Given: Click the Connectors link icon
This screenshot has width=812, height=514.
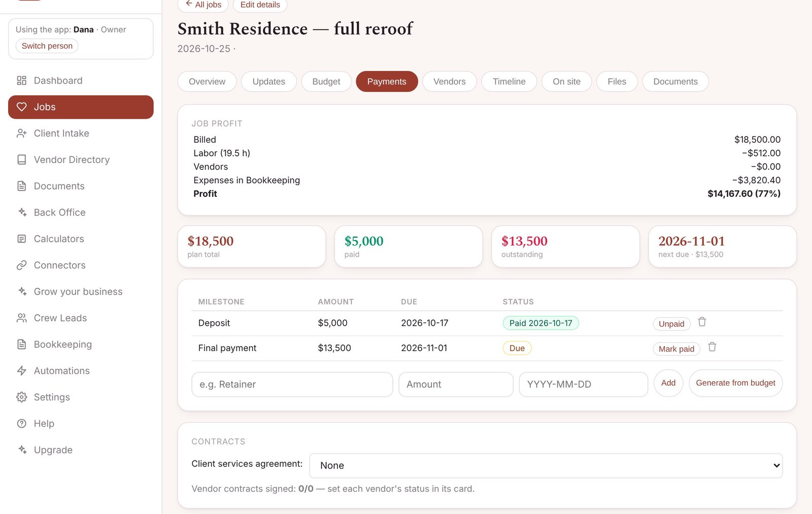Looking at the screenshot, I should click(x=21, y=265).
